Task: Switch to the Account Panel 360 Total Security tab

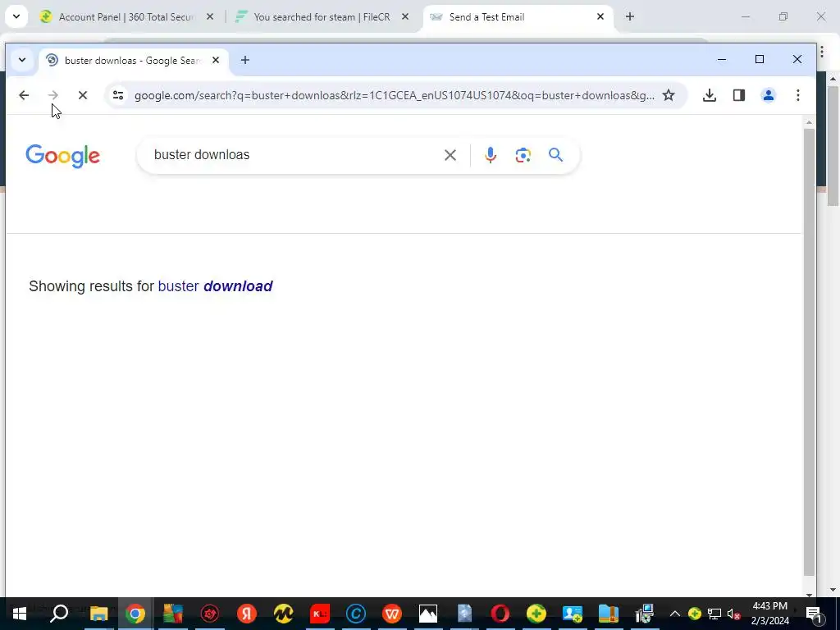Action: 125,17
